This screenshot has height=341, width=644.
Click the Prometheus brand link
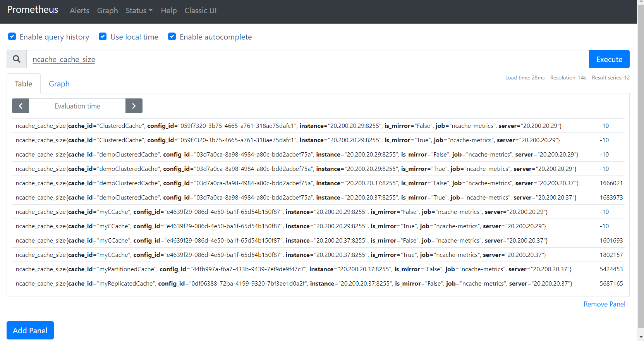pyautogui.click(x=33, y=10)
